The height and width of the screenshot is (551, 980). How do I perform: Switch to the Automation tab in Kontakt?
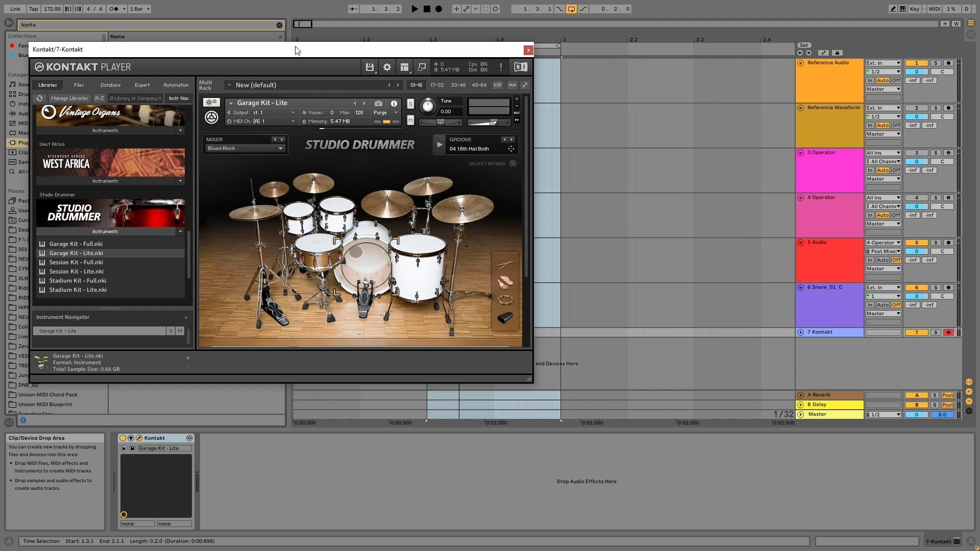click(176, 85)
